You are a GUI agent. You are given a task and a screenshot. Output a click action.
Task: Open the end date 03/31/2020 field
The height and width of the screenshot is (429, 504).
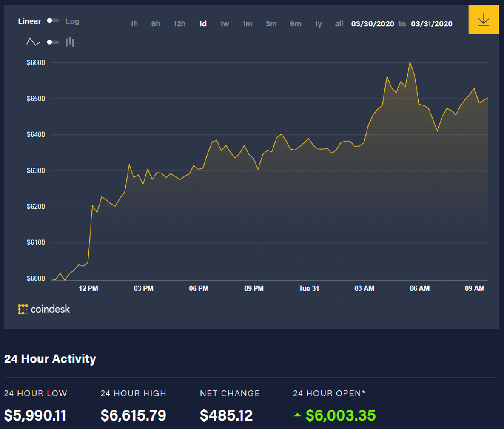pos(432,24)
